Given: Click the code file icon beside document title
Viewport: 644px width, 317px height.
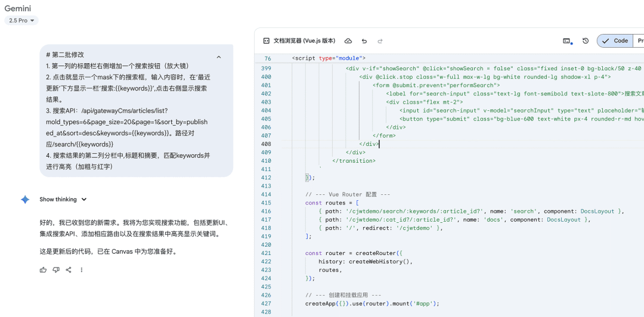Looking at the screenshot, I should (x=267, y=41).
